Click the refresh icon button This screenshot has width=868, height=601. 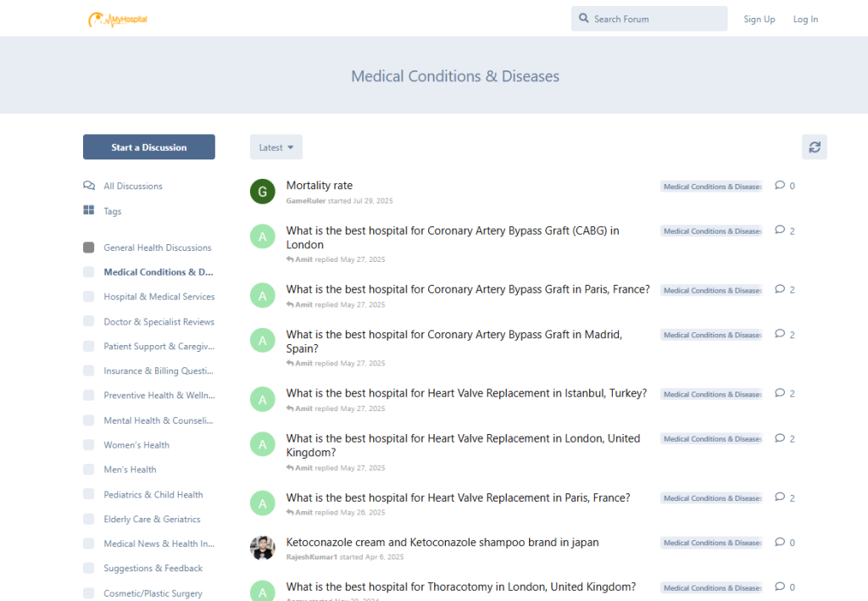coord(814,147)
